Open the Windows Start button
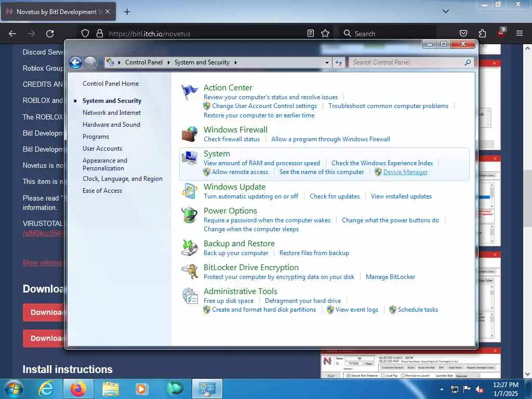This screenshot has height=399, width=532. (14, 389)
